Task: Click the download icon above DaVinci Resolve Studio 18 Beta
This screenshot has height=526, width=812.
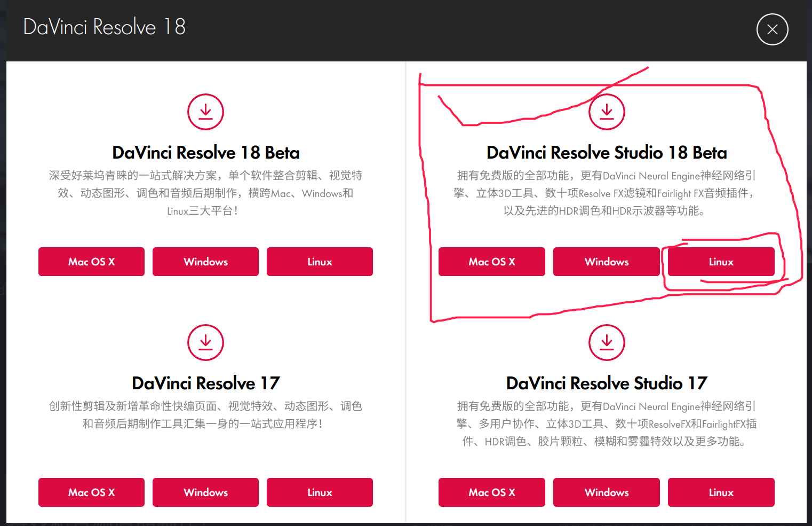Action: [x=607, y=112]
